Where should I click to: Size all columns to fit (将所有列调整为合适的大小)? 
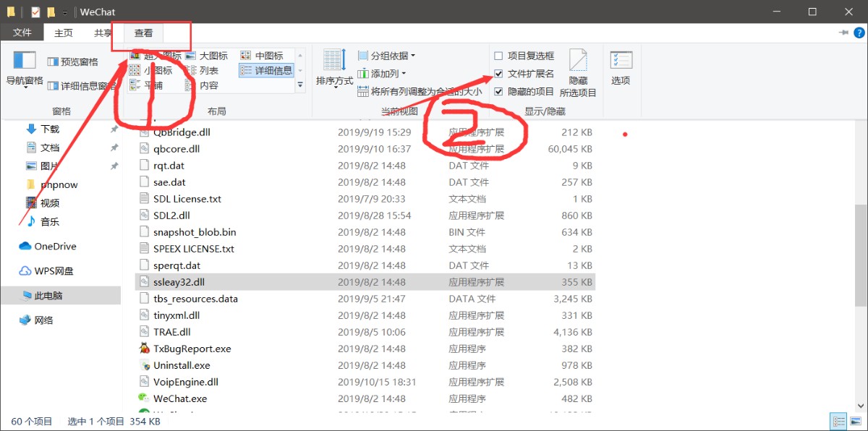click(x=420, y=92)
